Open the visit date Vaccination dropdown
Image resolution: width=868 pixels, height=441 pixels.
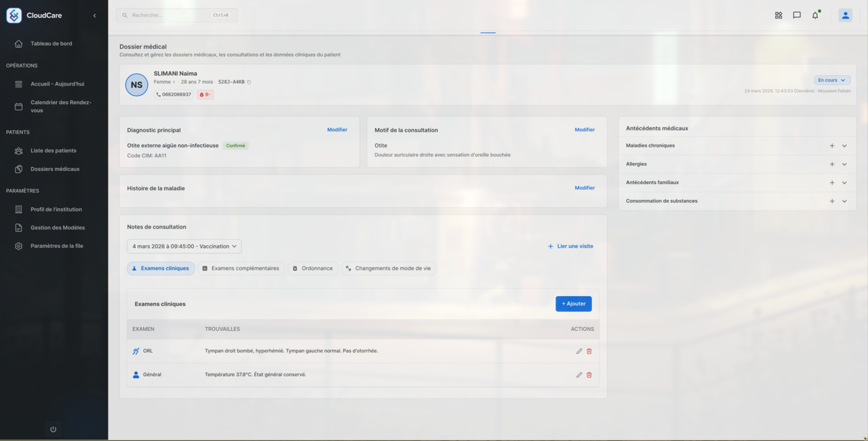184,247
